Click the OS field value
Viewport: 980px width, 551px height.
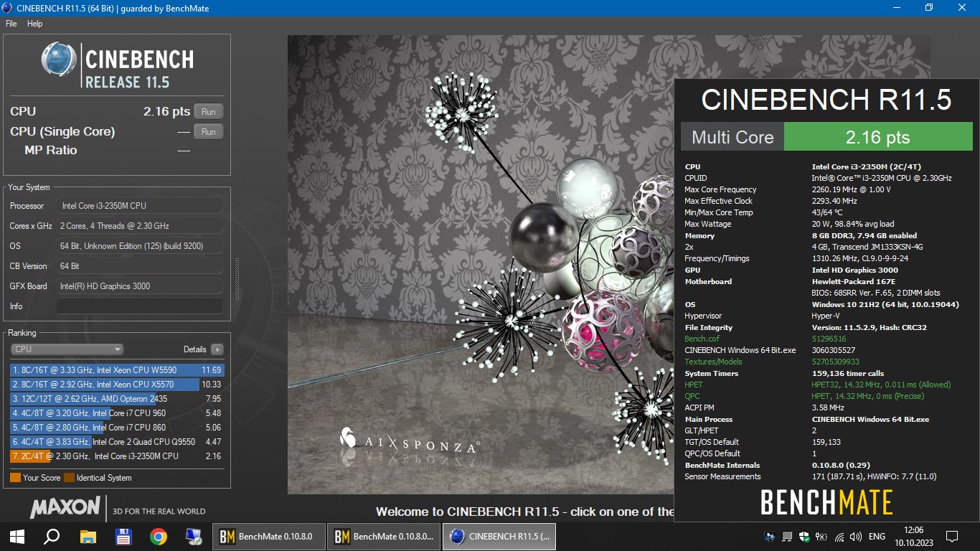pyautogui.click(x=139, y=246)
